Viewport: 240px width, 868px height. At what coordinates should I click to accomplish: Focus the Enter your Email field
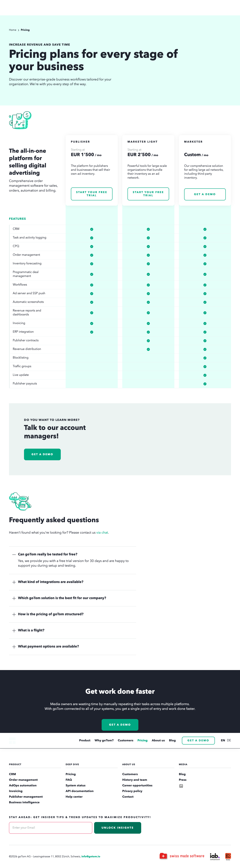click(50, 828)
